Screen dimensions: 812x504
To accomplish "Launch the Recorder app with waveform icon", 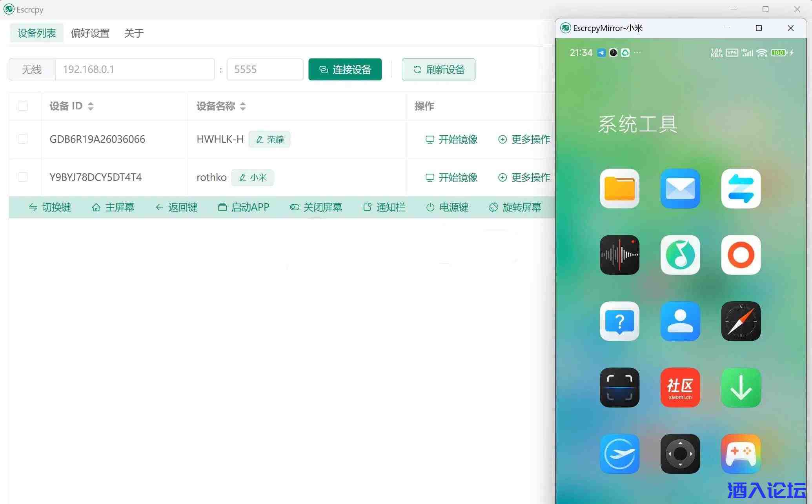I will click(619, 255).
